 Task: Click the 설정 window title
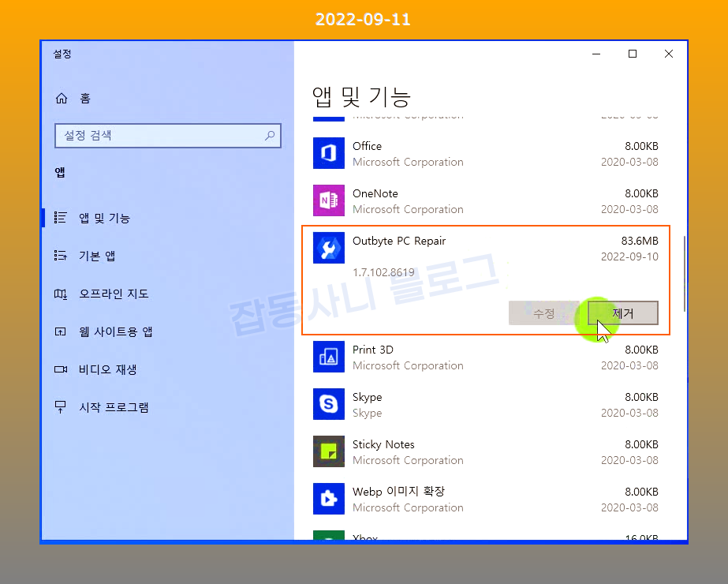click(x=62, y=54)
